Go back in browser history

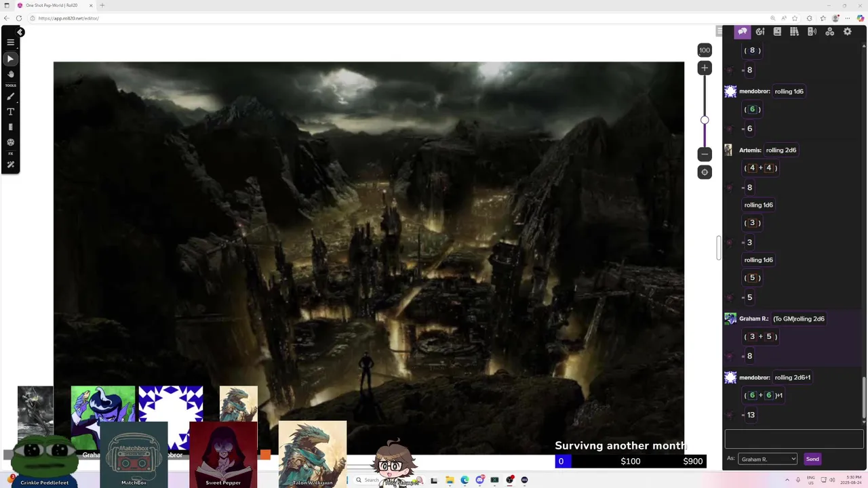point(7,18)
